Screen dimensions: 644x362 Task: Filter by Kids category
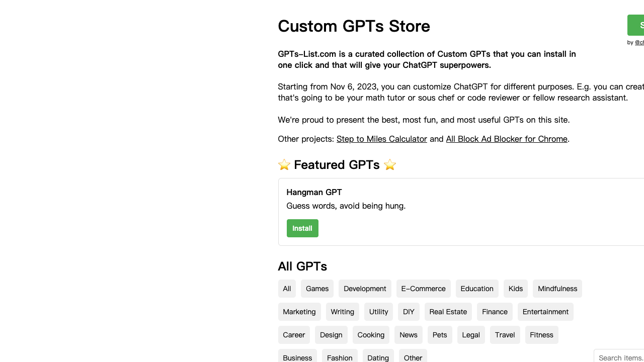516,289
